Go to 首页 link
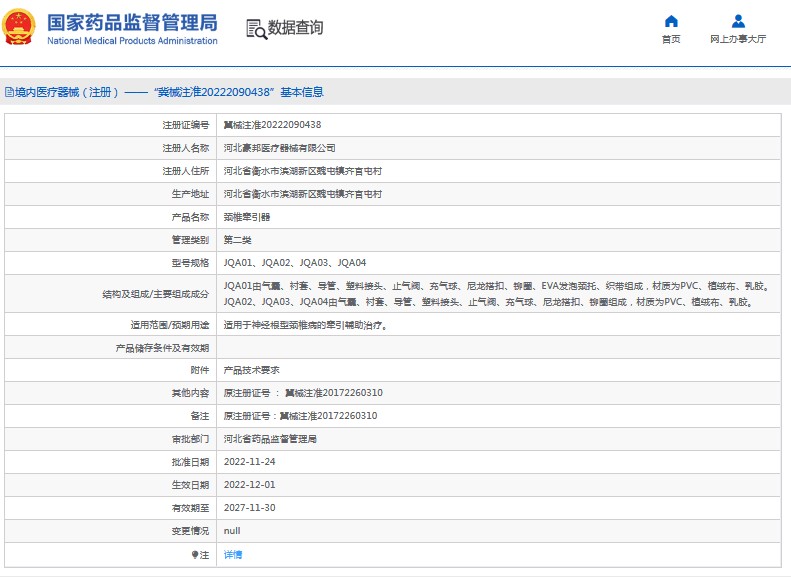Screen dimensions: 791x577 (x=671, y=39)
